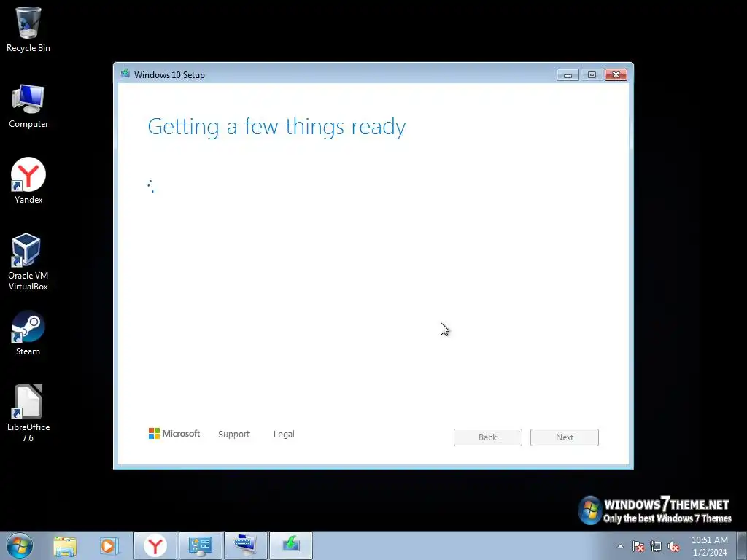The width and height of the screenshot is (747, 560).
Task: Click the Microsoft logo in Setup
Action: [x=174, y=433]
